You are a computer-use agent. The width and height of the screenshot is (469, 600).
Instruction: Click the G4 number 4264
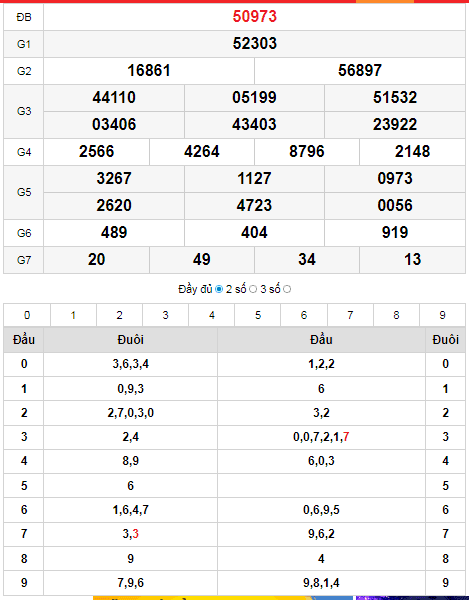(202, 152)
